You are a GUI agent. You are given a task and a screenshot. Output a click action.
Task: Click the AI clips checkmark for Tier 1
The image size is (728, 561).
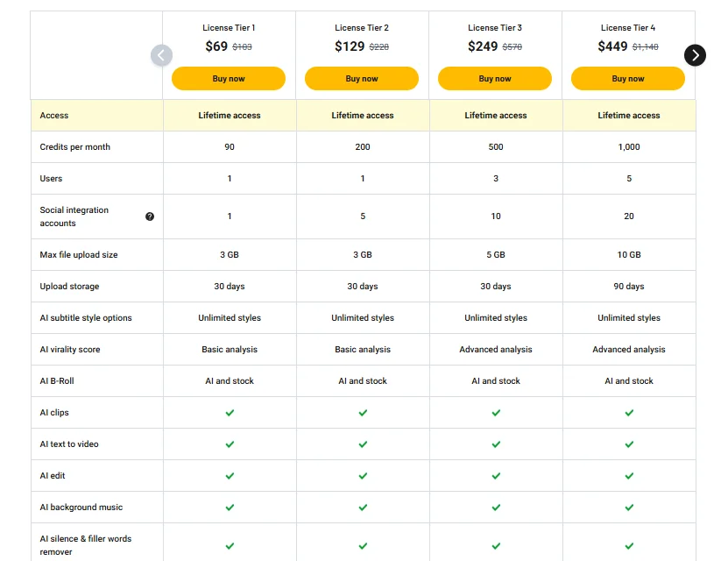click(x=230, y=413)
